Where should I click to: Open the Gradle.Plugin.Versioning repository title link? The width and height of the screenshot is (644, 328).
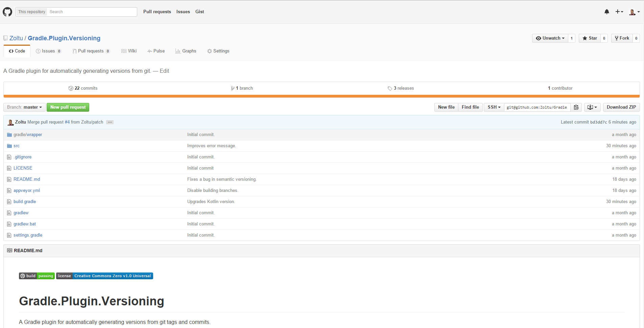coord(64,38)
